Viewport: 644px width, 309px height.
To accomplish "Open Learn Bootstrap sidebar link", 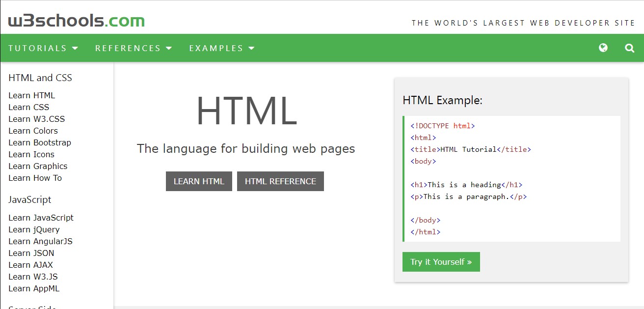I will tap(40, 142).
